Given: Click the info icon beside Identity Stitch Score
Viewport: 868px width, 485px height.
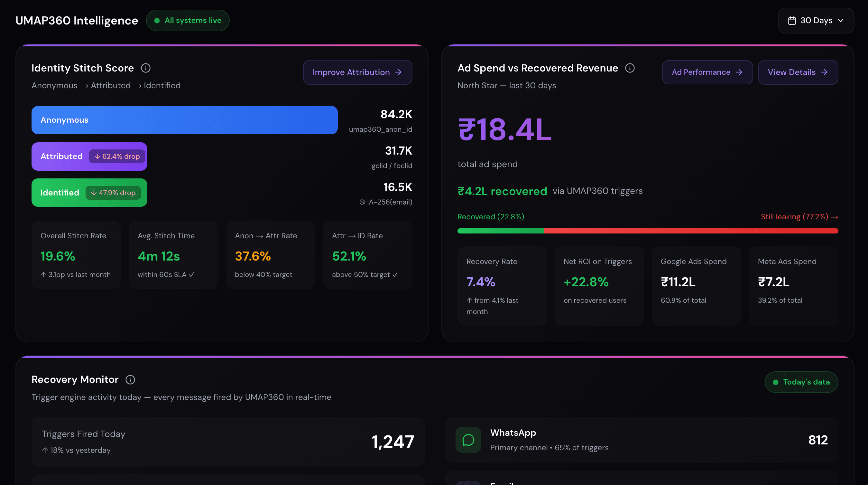Looking at the screenshot, I should tap(145, 68).
